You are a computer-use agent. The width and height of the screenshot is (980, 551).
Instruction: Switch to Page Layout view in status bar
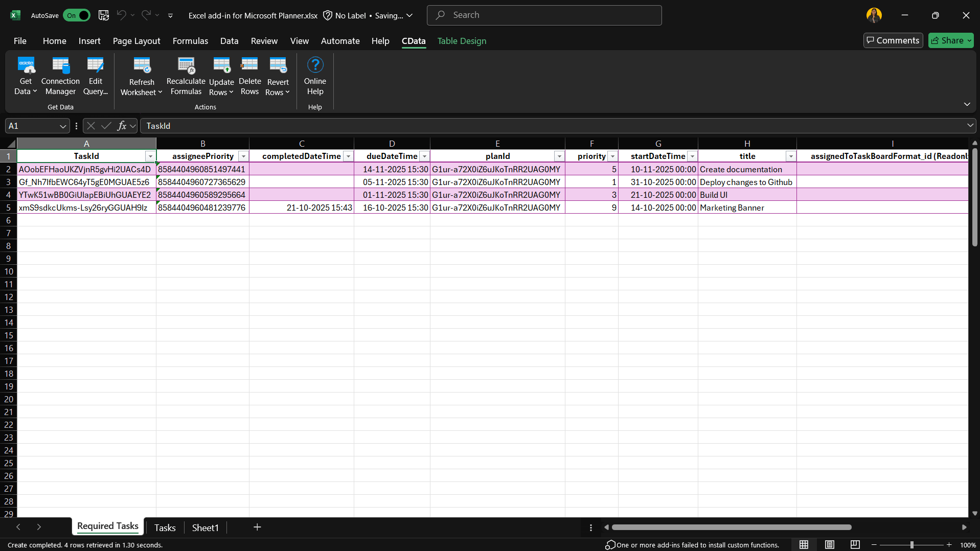830,545
